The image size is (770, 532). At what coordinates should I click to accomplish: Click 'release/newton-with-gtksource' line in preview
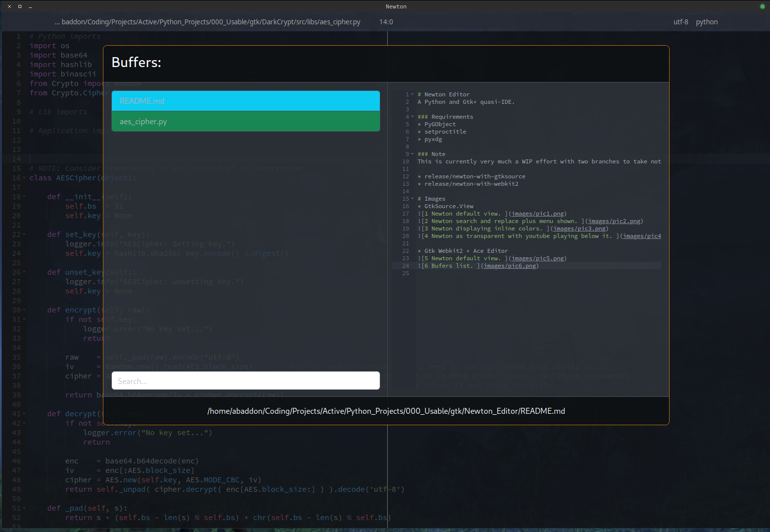[475, 176]
